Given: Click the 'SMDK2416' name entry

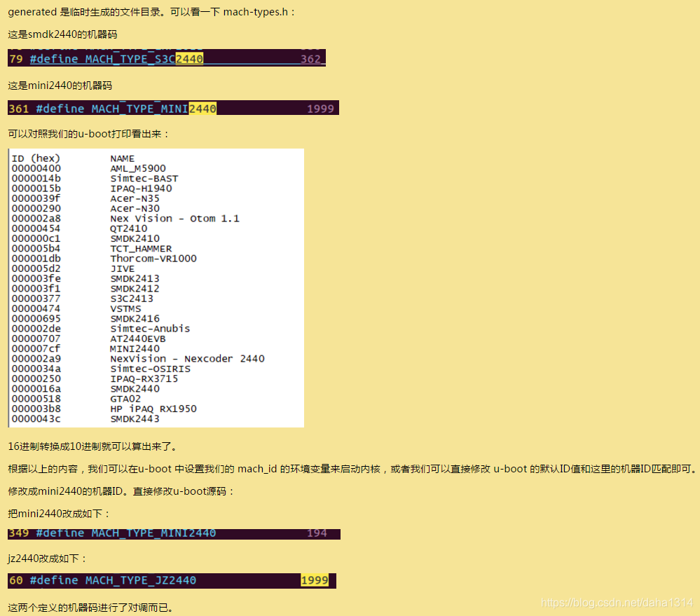Looking at the screenshot, I should click(135, 319).
